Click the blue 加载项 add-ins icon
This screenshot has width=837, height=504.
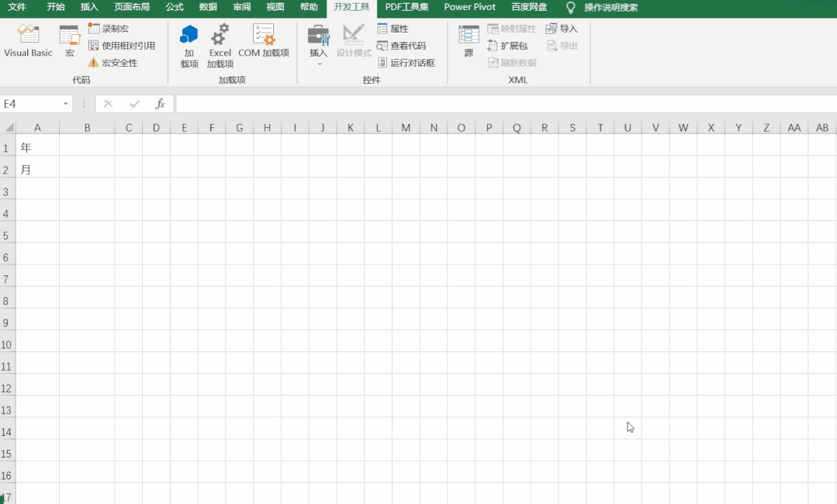[x=189, y=47]
